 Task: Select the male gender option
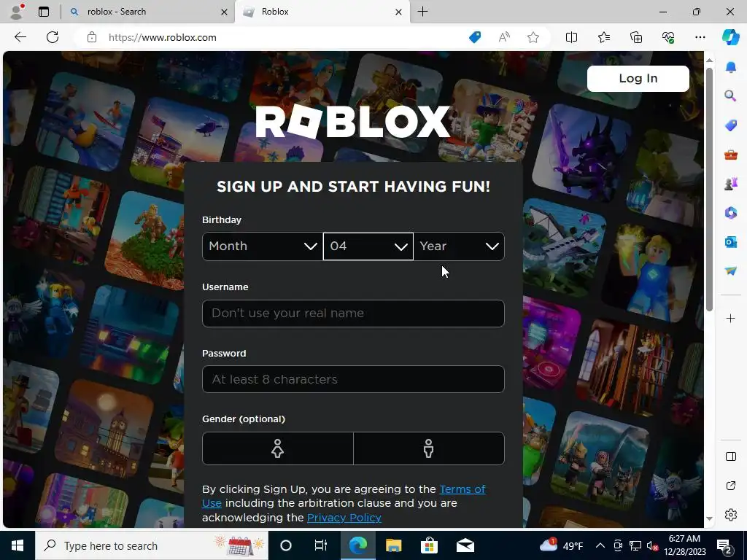point(429,448)
